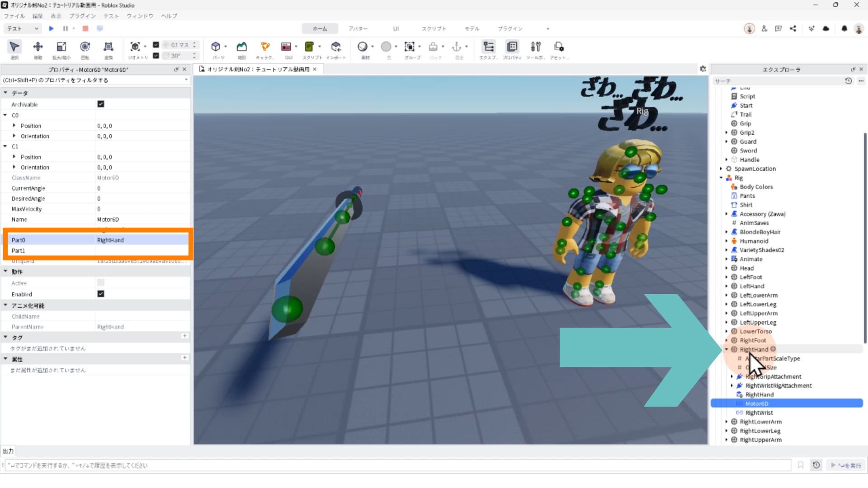Open the File menu

point(14,16)
